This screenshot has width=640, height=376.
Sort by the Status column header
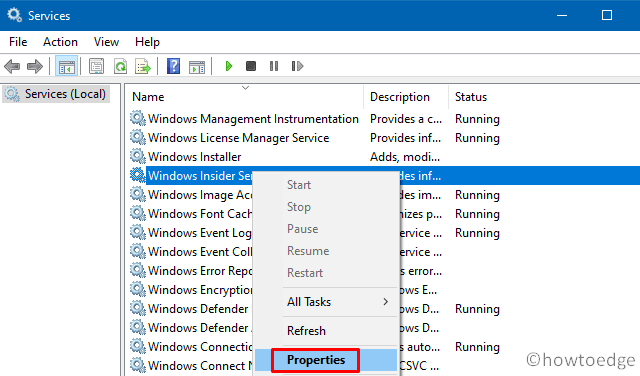pos(471,97)
